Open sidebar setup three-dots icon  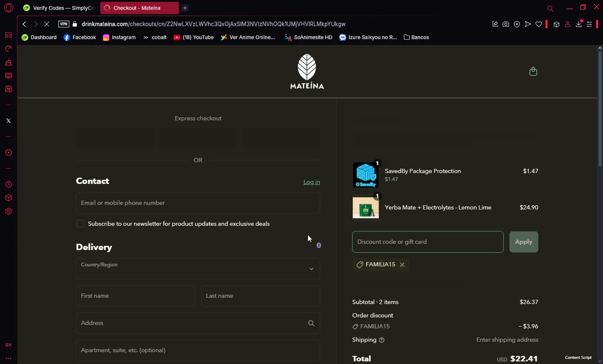pos(8,358)
